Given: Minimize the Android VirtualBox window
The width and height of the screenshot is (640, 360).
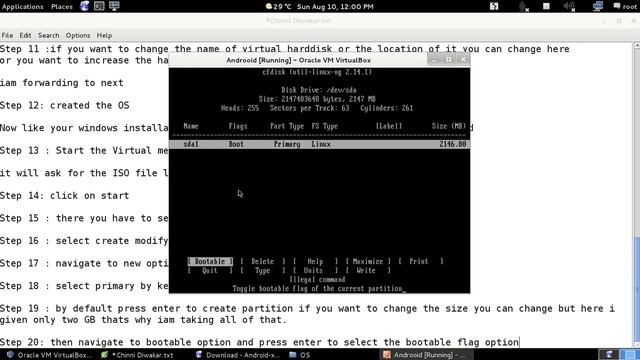Looking at the screenshot, I should pos(434,60).
